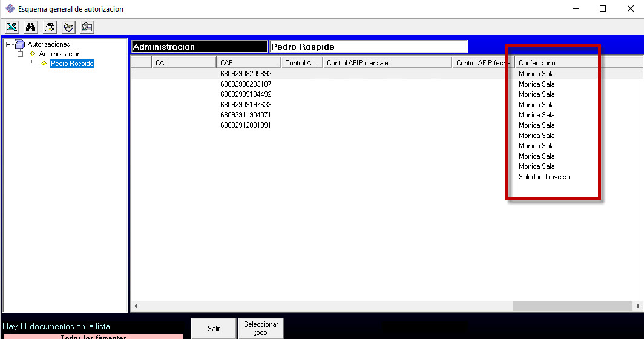The image size is (644, 339).
Task: Click the Excel export toolbar icon
Action: 12,27
